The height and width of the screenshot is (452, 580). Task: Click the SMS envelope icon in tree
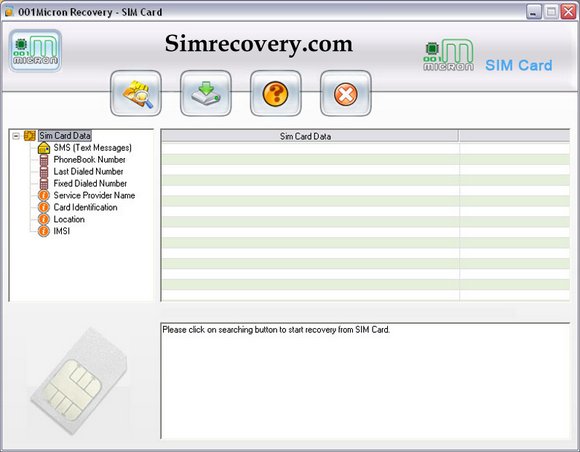(x=44, y=148)
